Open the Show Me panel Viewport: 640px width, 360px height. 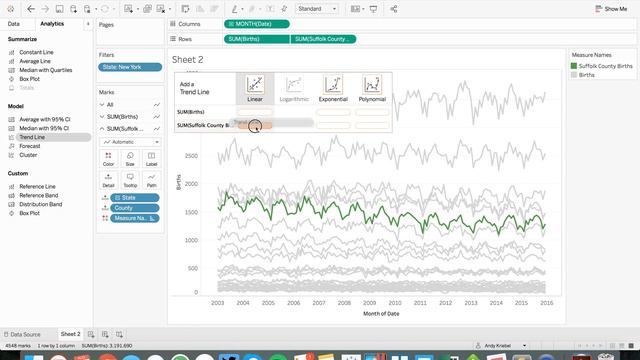coord(611,9)
